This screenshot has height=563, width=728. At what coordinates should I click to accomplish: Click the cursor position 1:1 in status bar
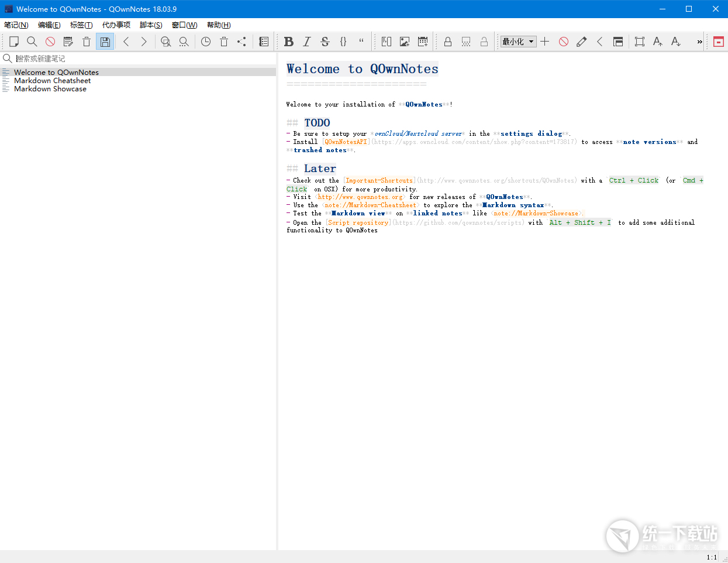[712, 557]
